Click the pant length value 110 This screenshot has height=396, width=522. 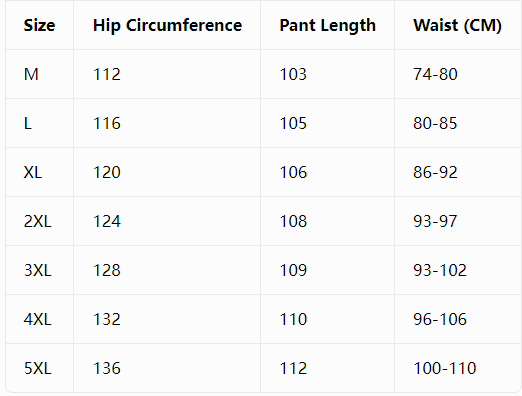pos(293,319)
